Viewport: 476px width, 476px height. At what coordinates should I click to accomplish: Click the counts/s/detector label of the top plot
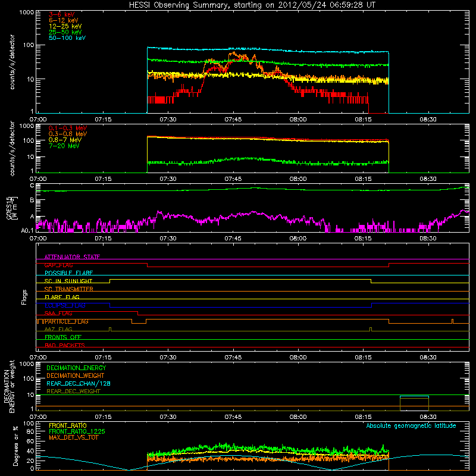[12, 62]
